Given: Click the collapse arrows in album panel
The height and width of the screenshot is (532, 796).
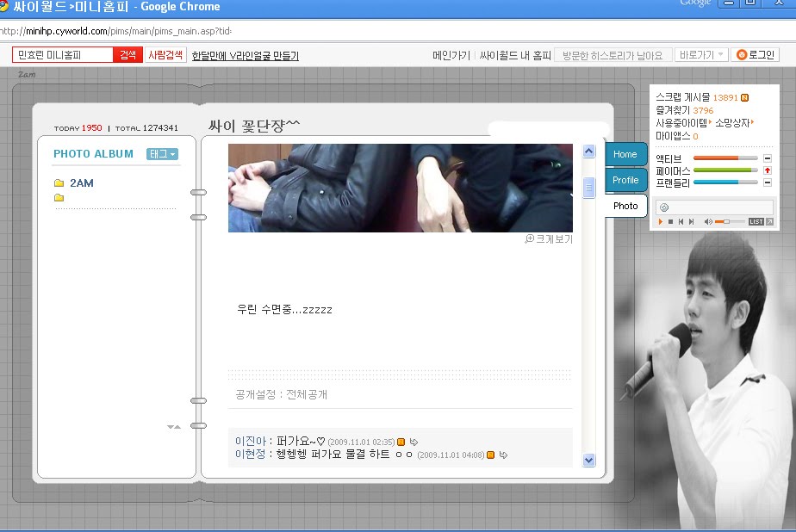Looking at the screenshot, I should pos(174,427).
